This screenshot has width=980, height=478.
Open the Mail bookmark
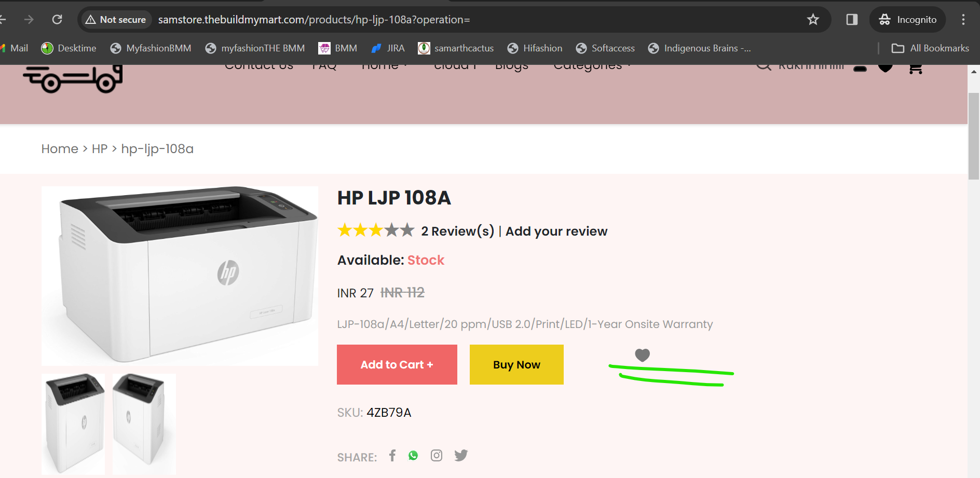(15, 48)
